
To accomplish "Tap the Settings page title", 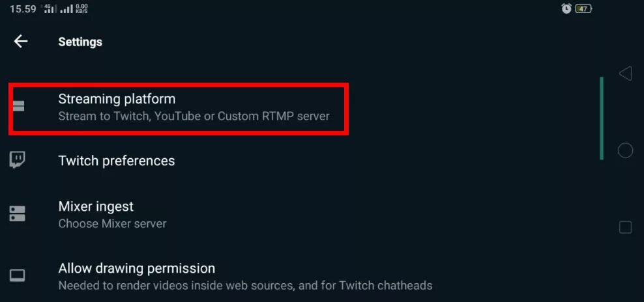I will click(80, 42).
